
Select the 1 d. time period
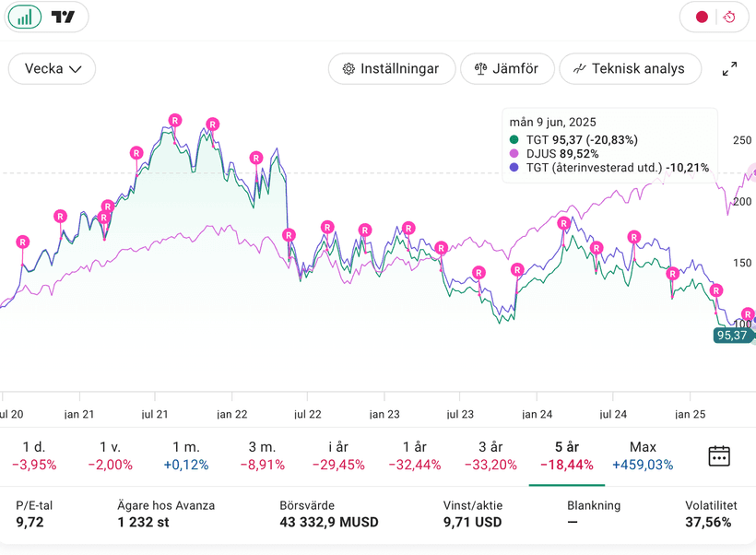coord(34,455)
